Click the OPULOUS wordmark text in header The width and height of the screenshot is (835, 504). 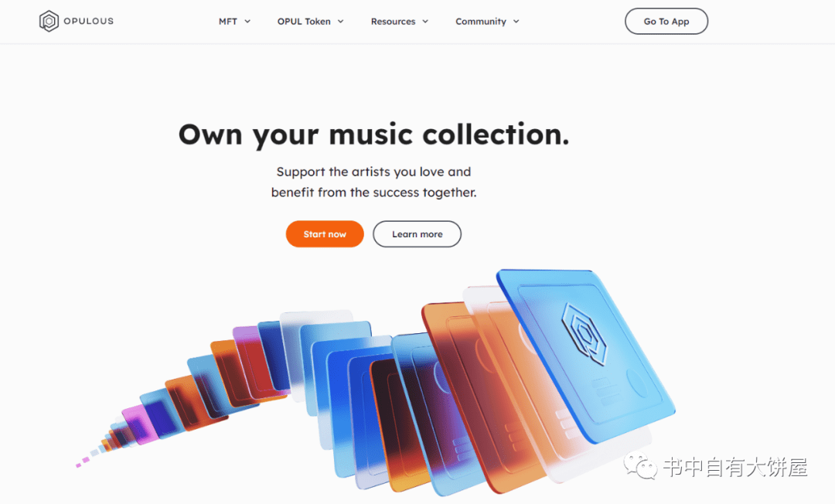pos(88,22)
